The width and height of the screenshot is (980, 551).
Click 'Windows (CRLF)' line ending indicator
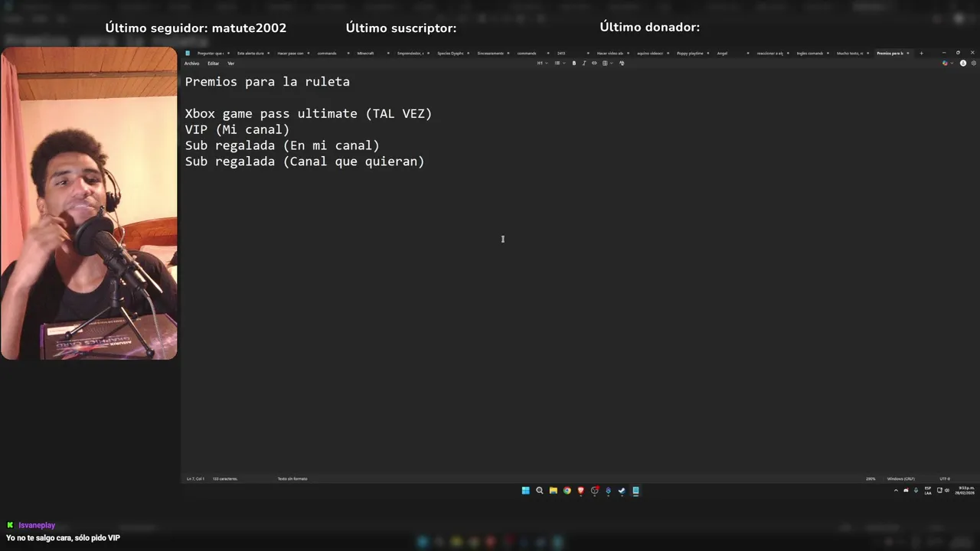point(901,479)
